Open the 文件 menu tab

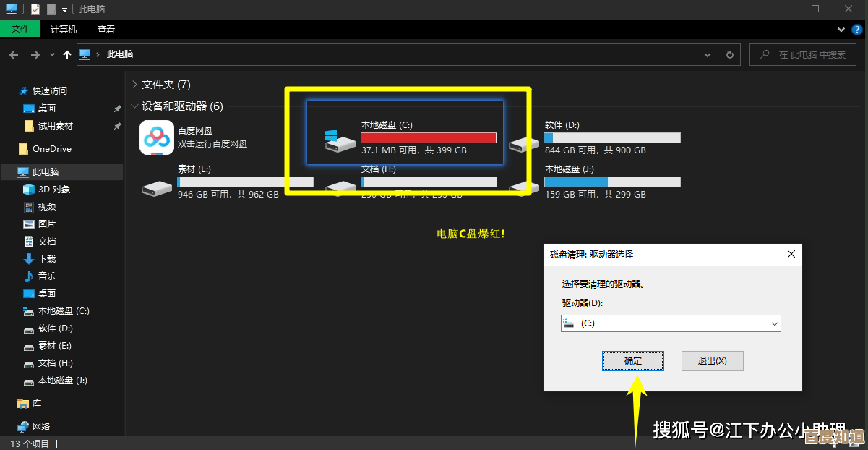tap(20, 30)
